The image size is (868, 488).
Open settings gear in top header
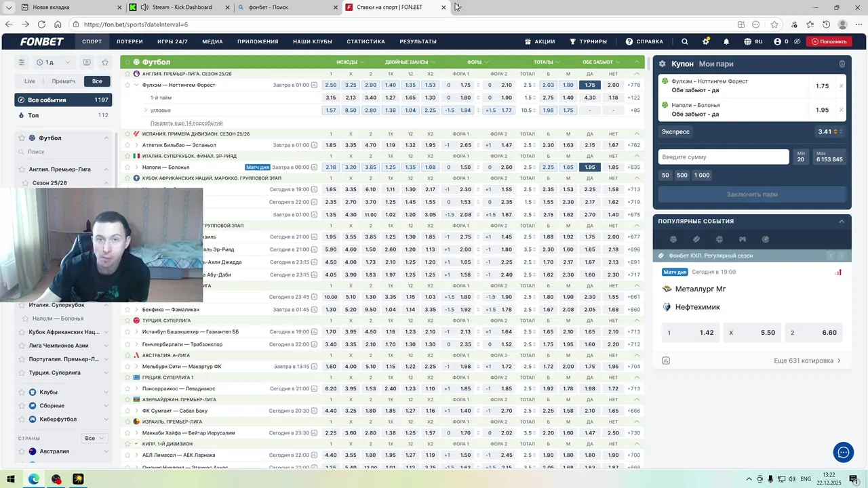click(x=706, y=41)
